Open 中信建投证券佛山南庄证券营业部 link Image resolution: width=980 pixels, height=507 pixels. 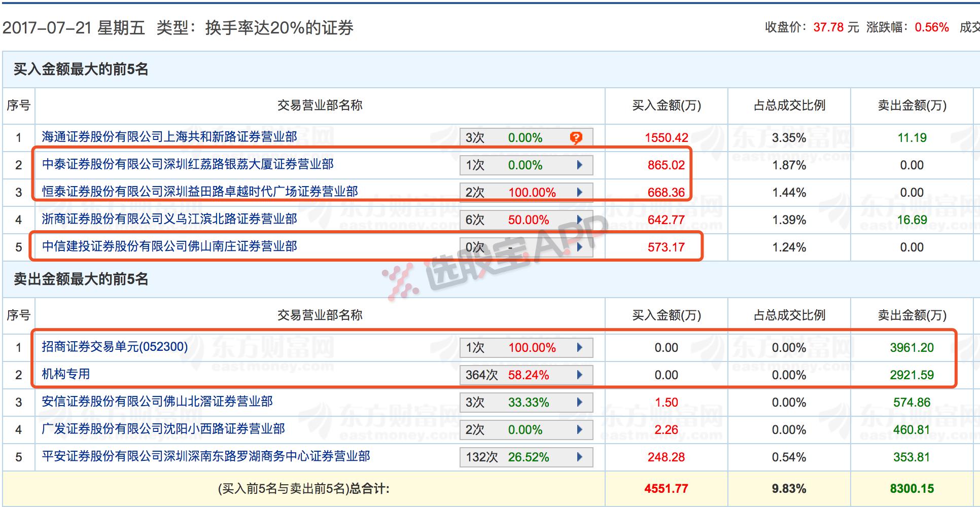point(169,246)
